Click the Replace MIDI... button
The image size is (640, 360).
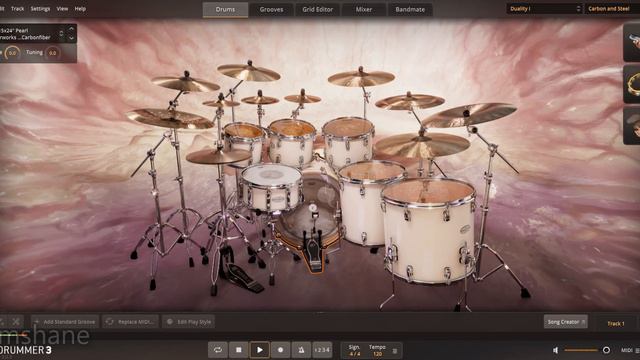click(x=131, y=322)
